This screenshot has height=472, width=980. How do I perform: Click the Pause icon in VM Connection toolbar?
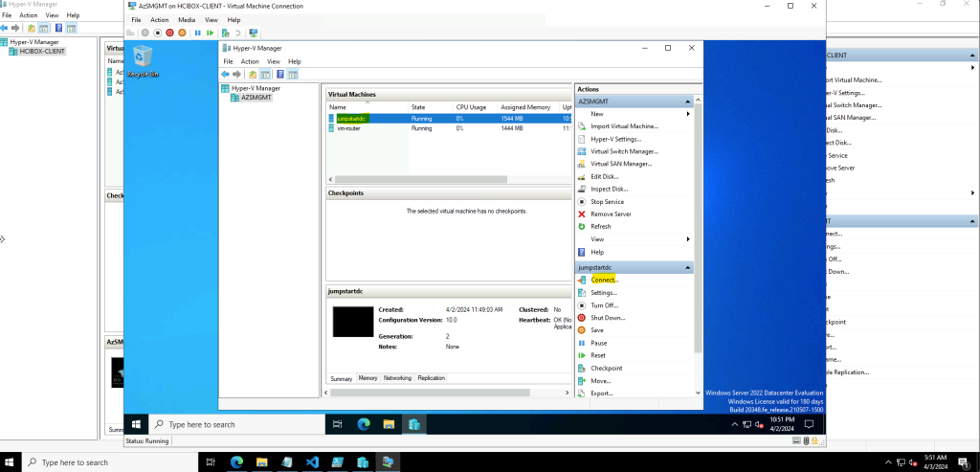coord(198,34)
